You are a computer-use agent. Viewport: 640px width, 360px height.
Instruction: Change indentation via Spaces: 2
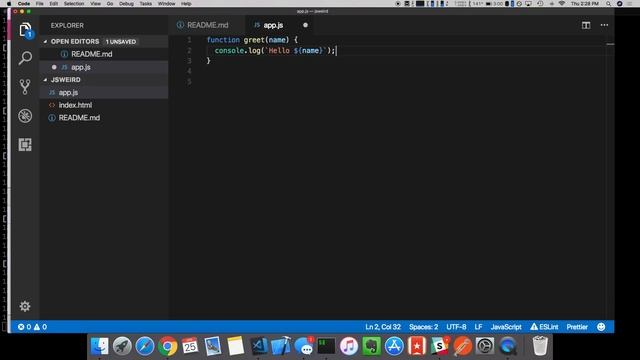[x=423, y=327]
